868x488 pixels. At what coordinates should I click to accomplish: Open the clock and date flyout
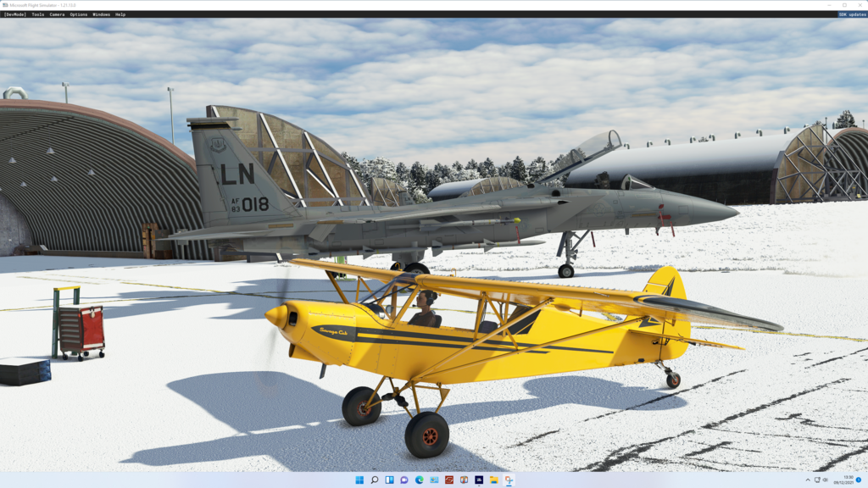click(x=845, y=480)
